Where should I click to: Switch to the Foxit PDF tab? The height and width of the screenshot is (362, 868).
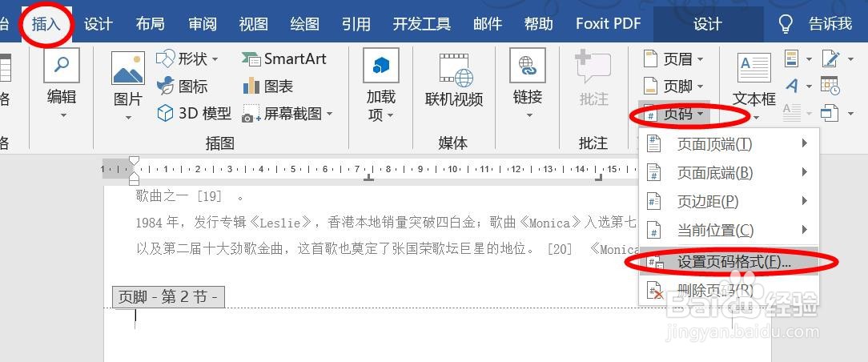pyautogui.click(x=609, y=24)
